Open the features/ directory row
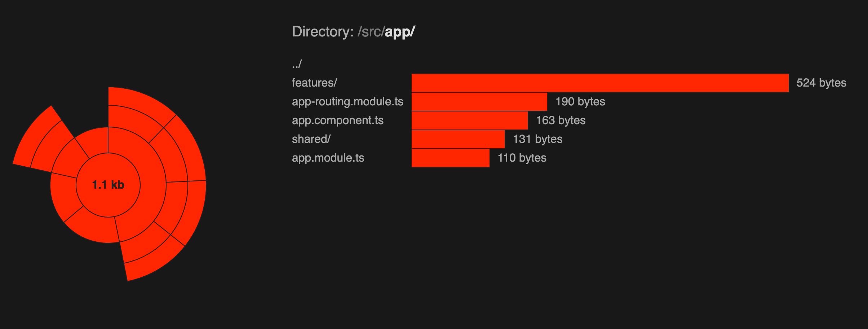Screen dimensions: 868x329 point(314,83)
